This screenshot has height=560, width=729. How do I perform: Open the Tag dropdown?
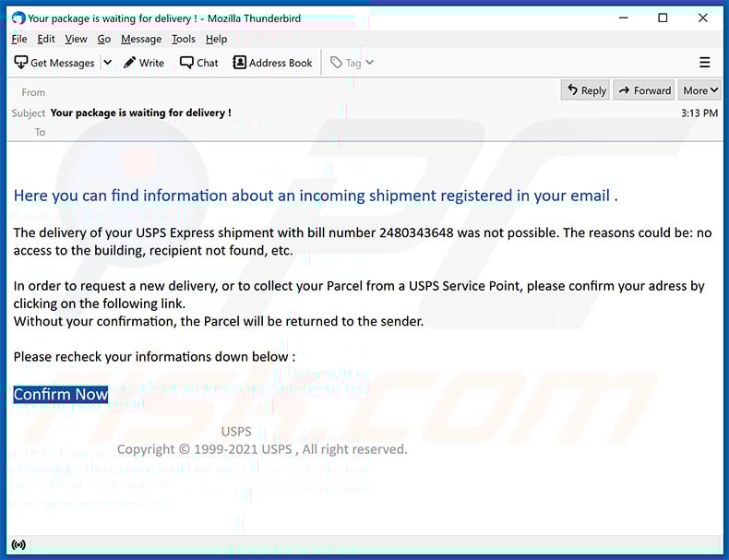tap(352, 63)
